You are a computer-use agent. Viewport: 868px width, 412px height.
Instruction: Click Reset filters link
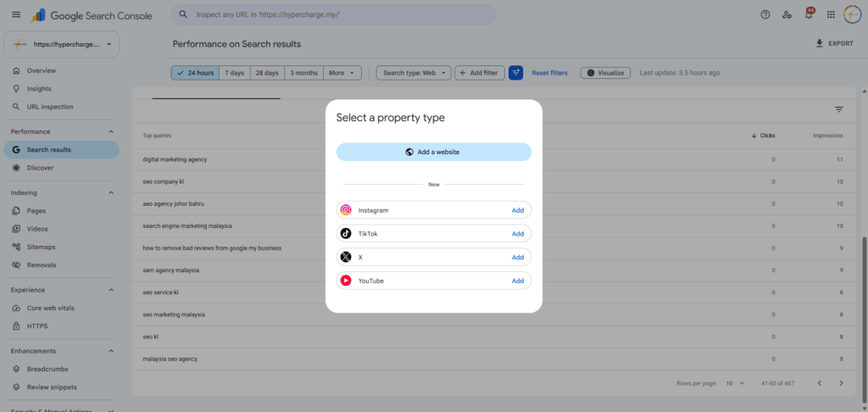click(549, 73)
